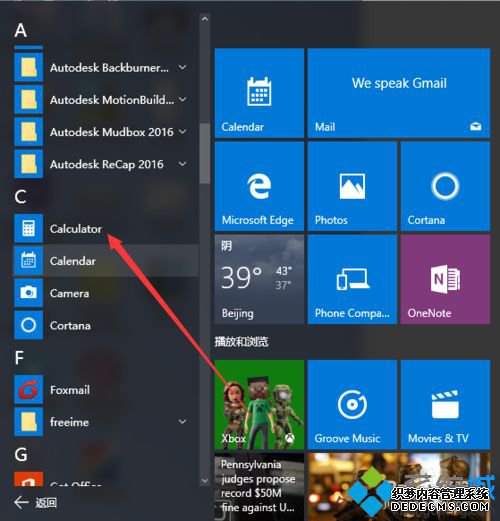Launch the OneNote tile

[x=445, y=279]
